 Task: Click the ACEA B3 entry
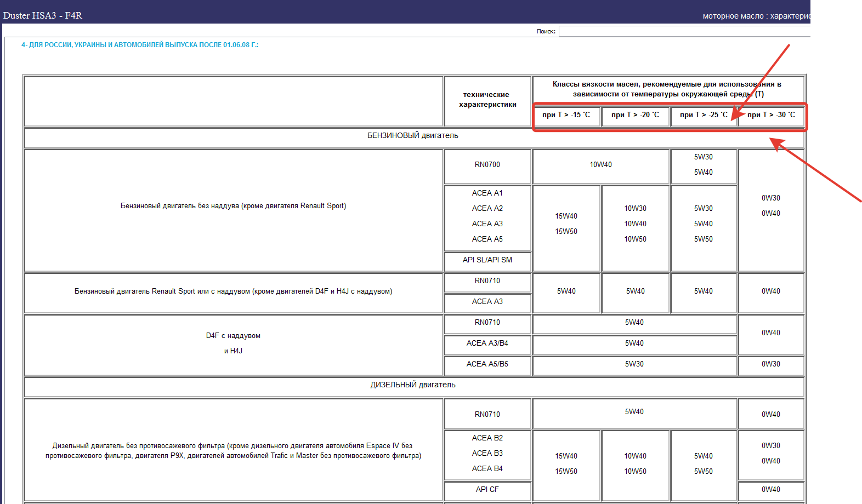pyautogui.click(x=487, y=453)
